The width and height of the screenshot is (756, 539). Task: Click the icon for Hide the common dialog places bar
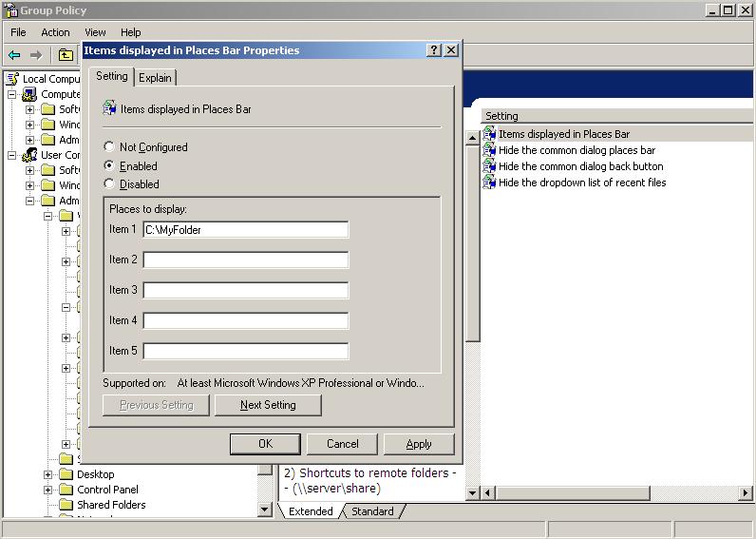coord(489,149)
